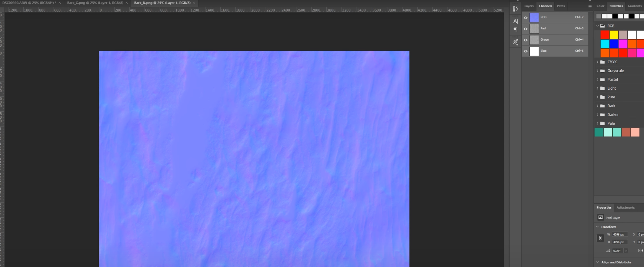Switch to the Paths tab
The image size is (644, 267).
point(561,6)
